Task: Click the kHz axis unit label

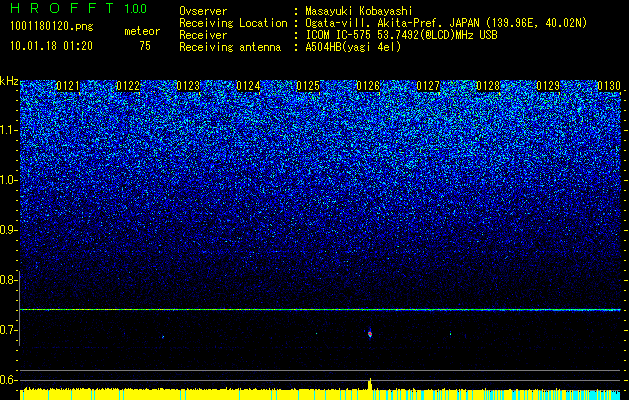Action: [x=9, y=81]
